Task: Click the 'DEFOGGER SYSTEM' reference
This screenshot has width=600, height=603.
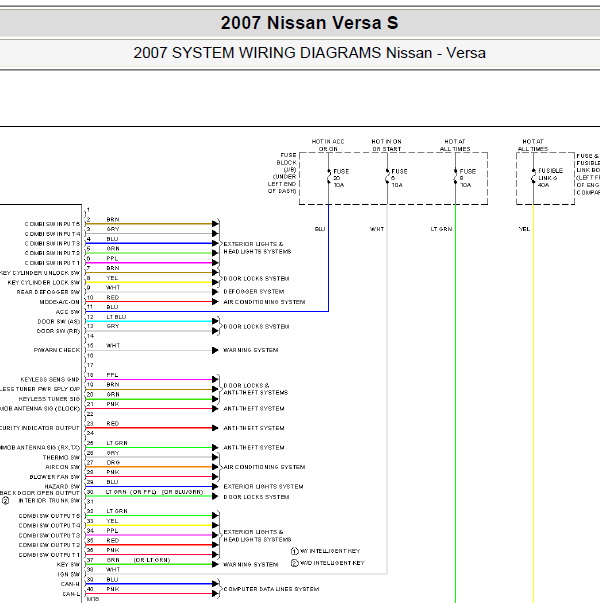Action: coord(254,292)
